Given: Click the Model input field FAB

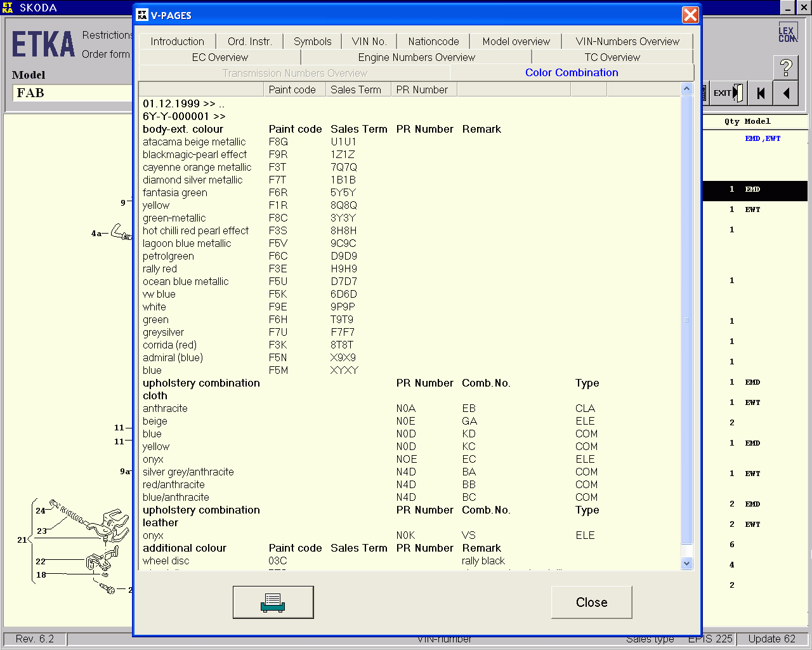Looking at the screenshot, I should coord(73,93).
